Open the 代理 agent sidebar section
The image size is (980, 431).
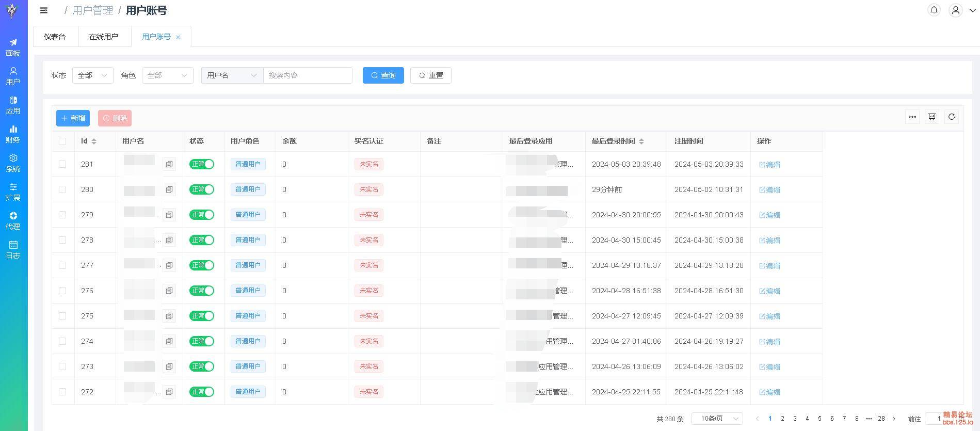(x=13, y=220)
